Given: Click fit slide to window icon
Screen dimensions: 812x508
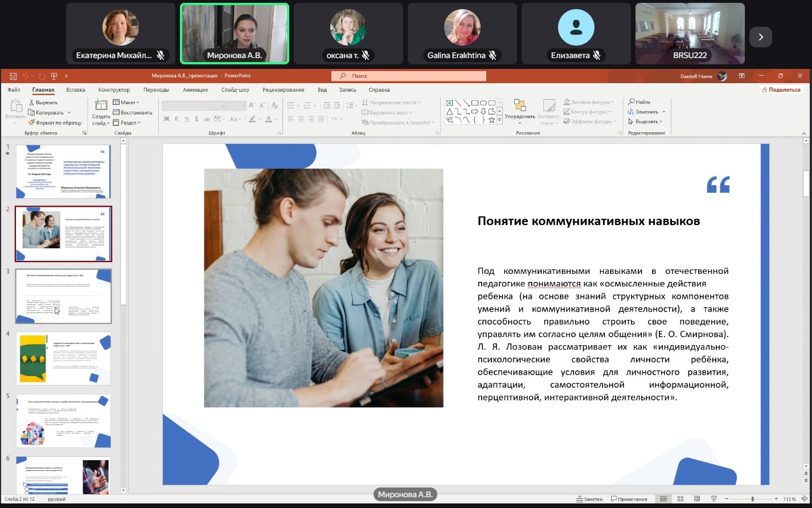Looking at the screenshot, I should click(x=804, y=499).
